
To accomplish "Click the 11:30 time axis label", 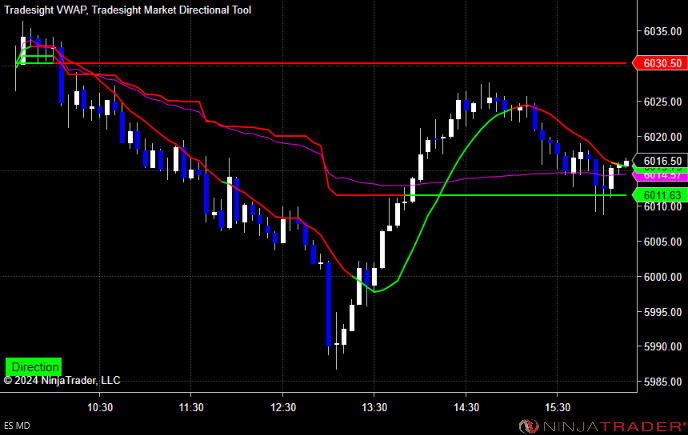I will (191, 407).
